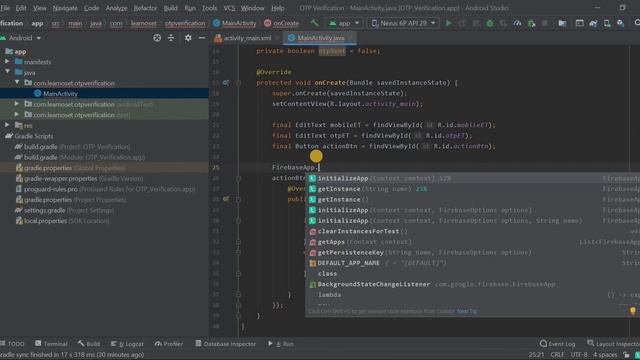Choose clearInstancesForTest() completion suggestion
This screenshot has height=360, width=640.
[473, 231]
